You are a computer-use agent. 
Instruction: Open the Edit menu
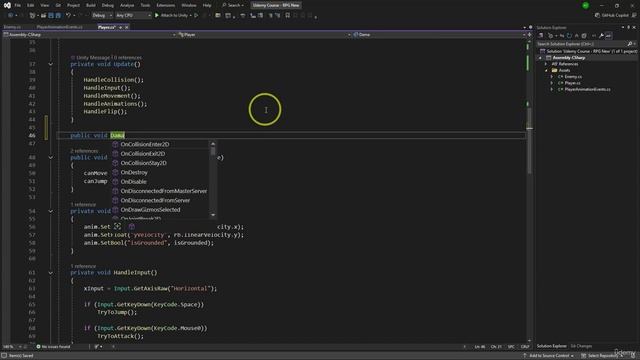tap(31, 5)
